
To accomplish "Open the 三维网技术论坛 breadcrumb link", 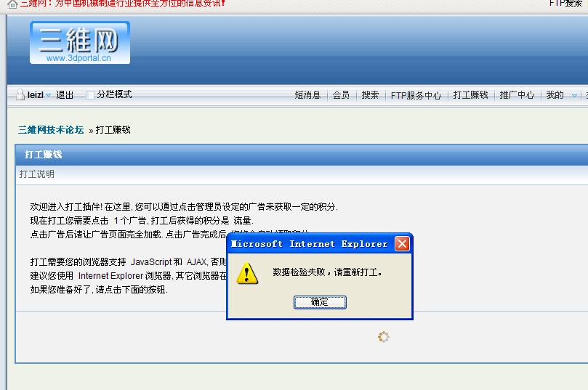I will click(x=51, y=130).
